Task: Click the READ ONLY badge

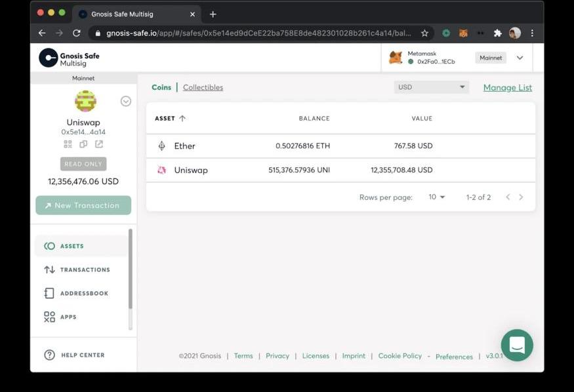Action: tap(83, 164)
